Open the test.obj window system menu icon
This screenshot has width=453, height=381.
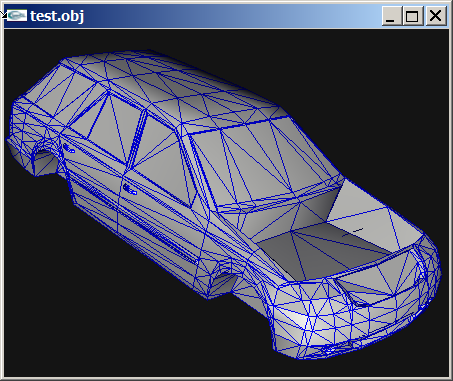(x=17, y=15)
